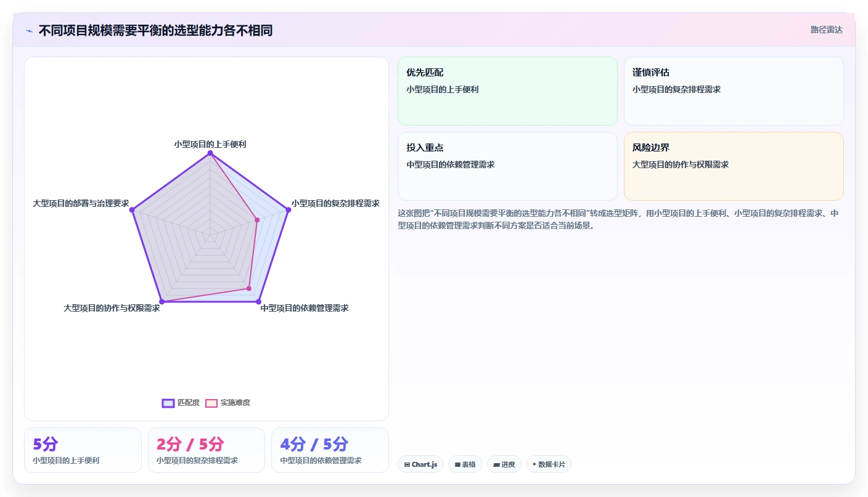Click radar axis label 中型项目的依赖管理需求
Screen dimensions: 868x497
click(x=305, y=308)
